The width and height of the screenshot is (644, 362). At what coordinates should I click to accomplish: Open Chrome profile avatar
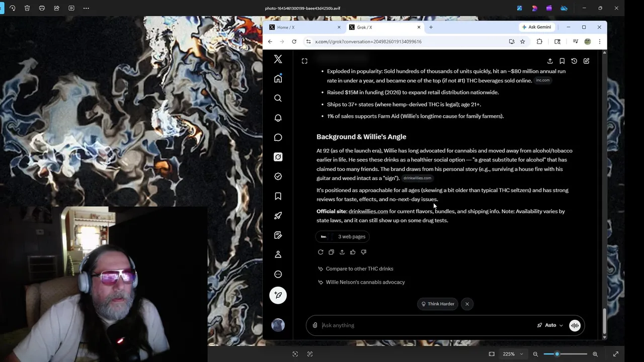point(587,42)
